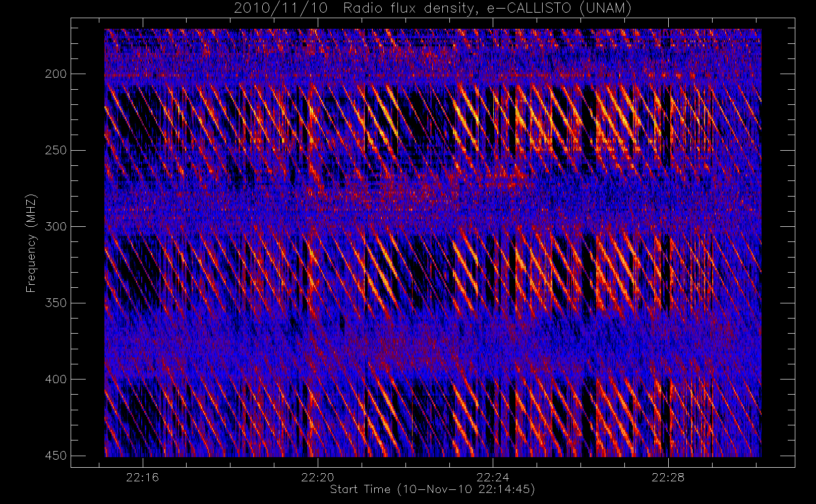Click the 450 frequency tick label
816x504 pixels.
tap(55, 456)
